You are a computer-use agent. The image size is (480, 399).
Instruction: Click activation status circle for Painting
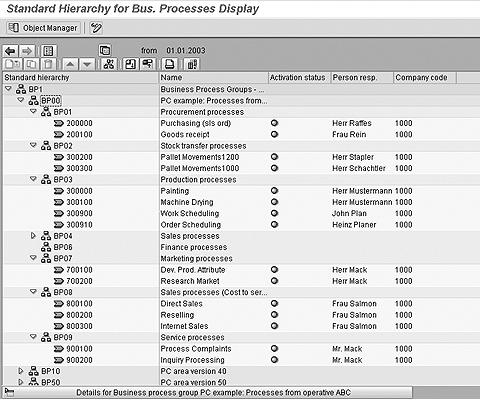click(274, 191)
